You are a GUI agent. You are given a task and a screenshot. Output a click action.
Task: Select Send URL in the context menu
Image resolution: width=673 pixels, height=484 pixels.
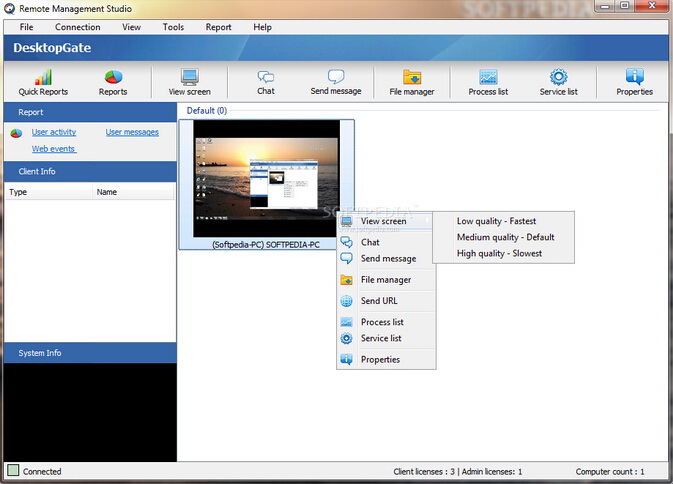(x=386, y=301)
